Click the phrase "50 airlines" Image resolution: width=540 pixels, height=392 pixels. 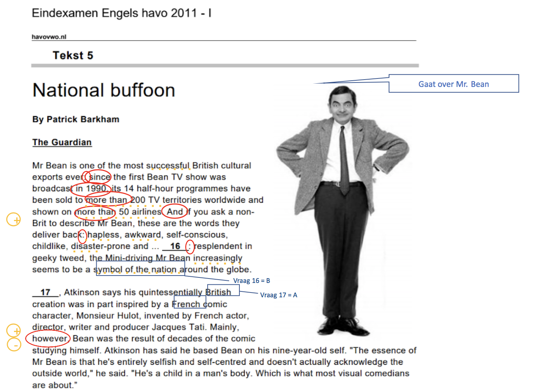point(141,212)
